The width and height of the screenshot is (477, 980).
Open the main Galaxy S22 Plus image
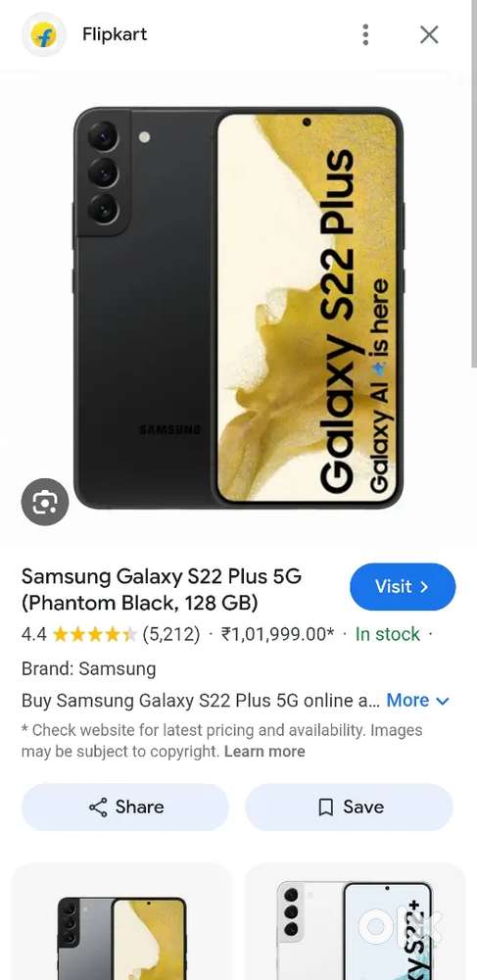(238, 308)
